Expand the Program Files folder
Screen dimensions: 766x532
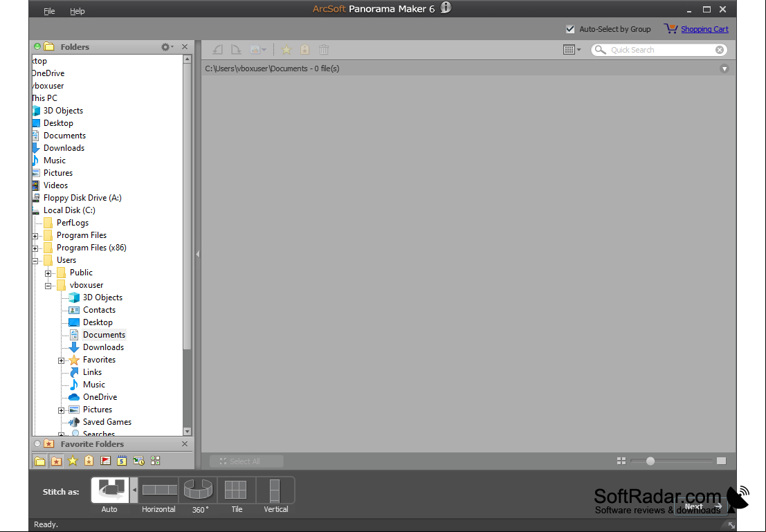click(x=35, y=235)
